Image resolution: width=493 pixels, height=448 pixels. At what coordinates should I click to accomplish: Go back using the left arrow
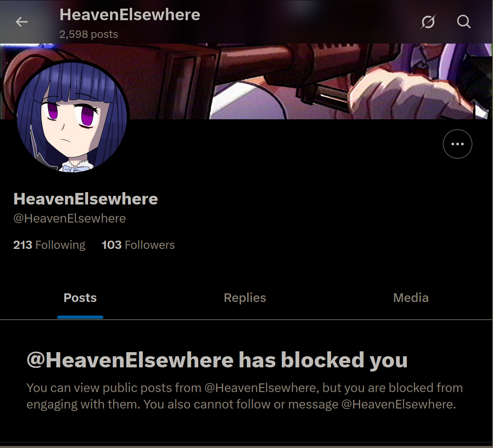click(x=22, y=22)
